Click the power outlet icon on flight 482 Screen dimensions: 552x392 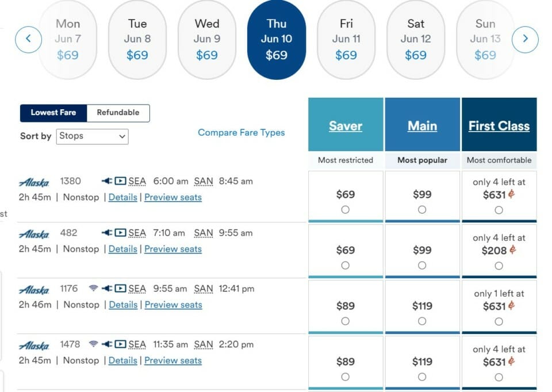tap(107, 233)
